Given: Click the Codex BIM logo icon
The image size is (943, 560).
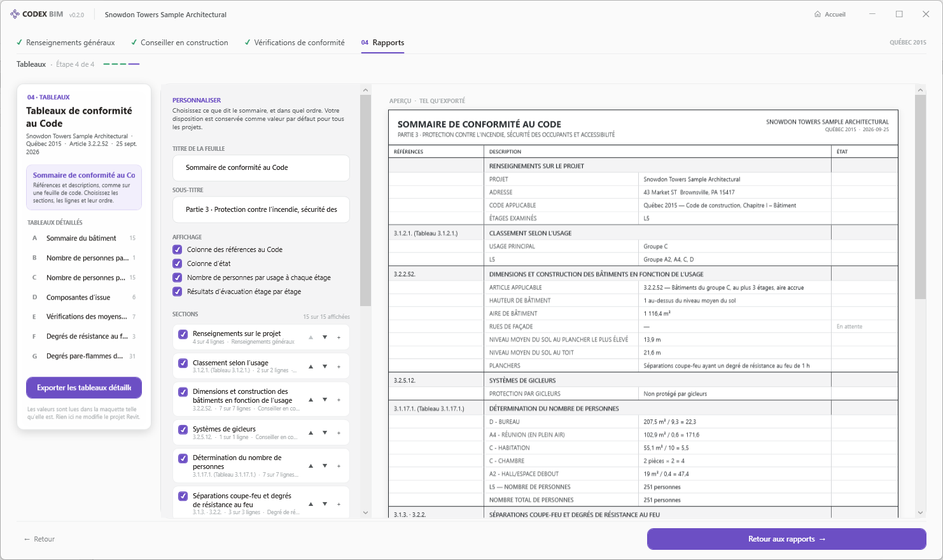Looking at the screenshot, I should pyautogui.click(x=15, y=14).
